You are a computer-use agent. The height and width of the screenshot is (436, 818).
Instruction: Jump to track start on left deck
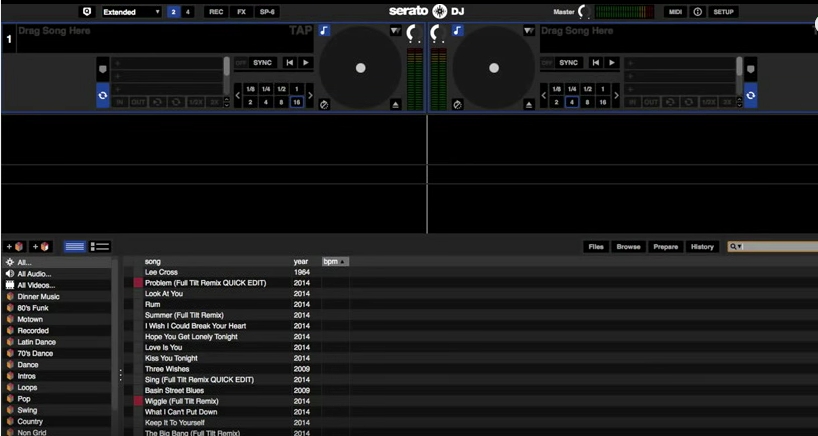point(289,63)
